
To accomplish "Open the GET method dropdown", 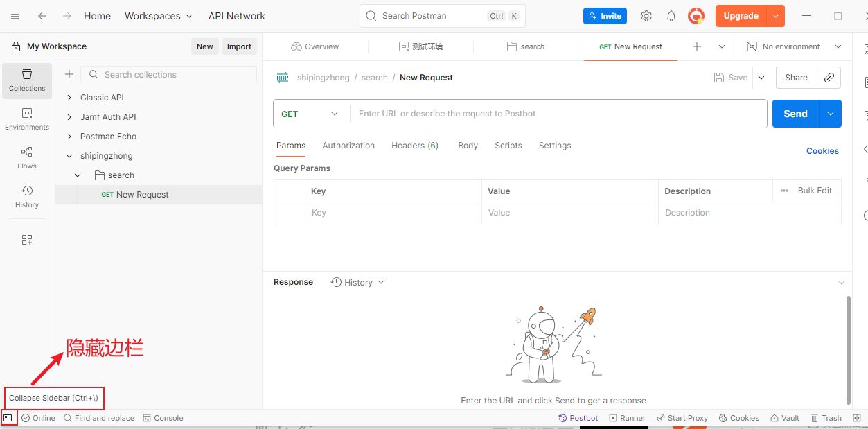I will coord(310,114).
